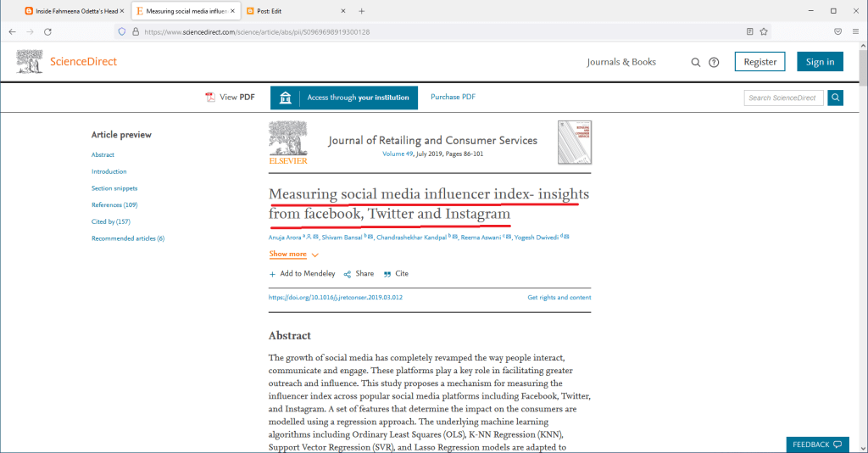Click the Cite quotation icon
This screenshot has width=868, height=453.
[387, 274]
